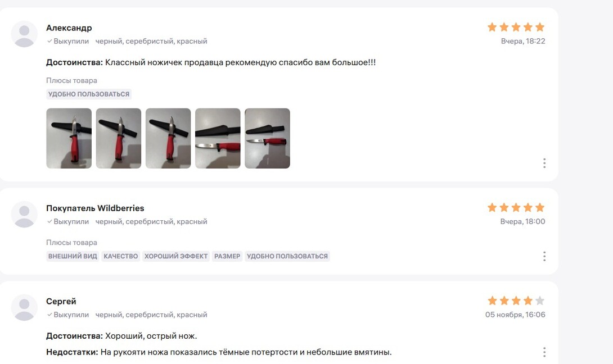613x364 pixels.
Task: Select the КАЧЕСТВО tag
Action: click(120, 256)
